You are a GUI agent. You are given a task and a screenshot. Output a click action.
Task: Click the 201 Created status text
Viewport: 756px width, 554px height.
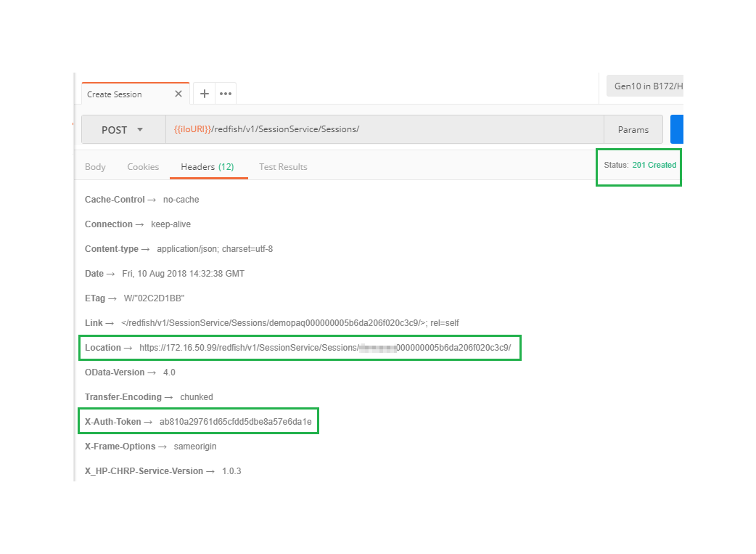pos(654,165)
